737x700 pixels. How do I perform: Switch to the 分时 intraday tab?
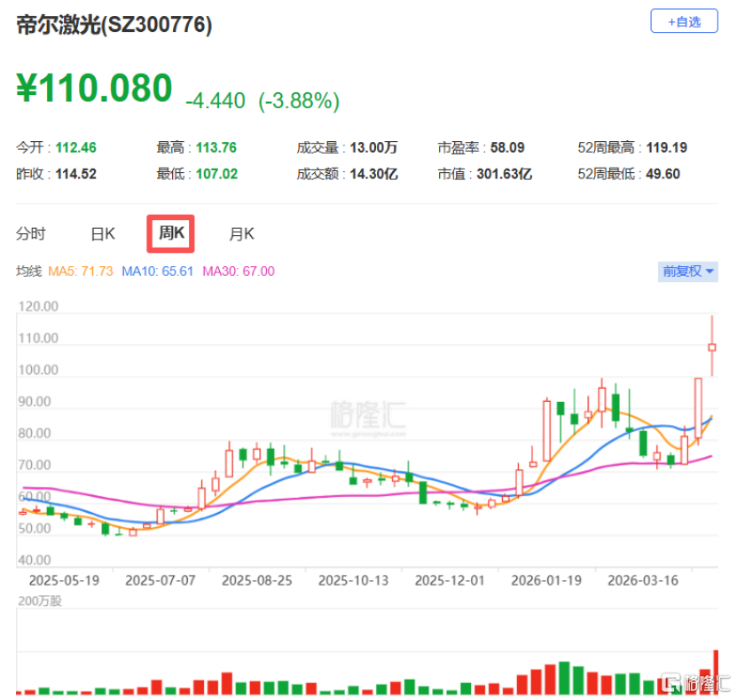point(32,232)
